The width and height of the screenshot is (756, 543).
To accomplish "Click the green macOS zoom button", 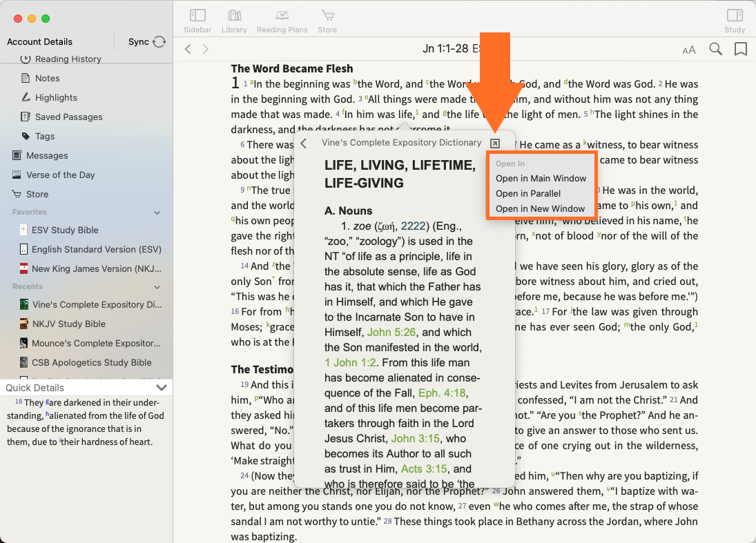I will 46,19.
